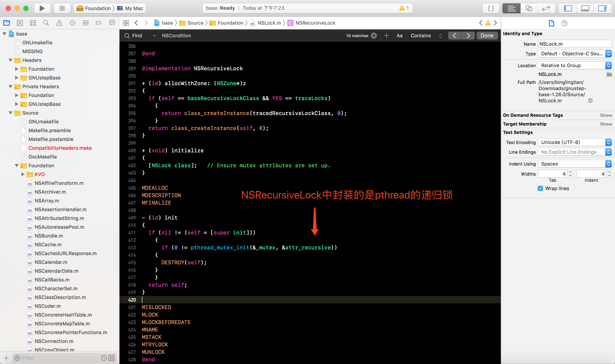Show the Quick Help inspector
Screen dimensions: 615x364
pos(564,23)
